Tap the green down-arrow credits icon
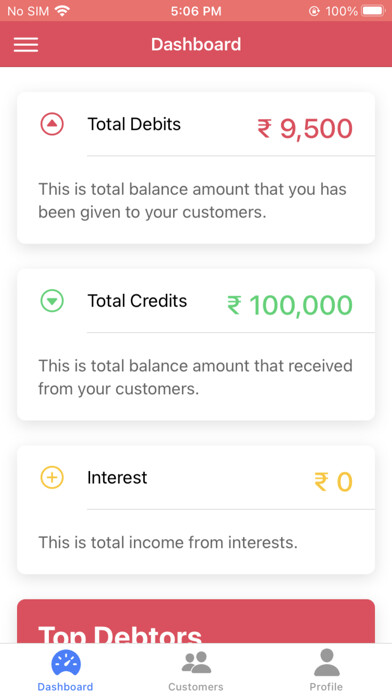This screenshot has height=696, width=392. 52,301
